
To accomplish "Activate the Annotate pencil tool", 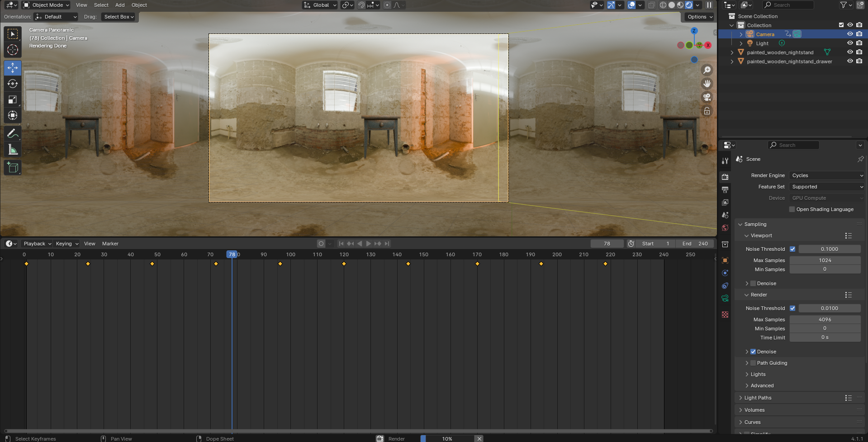I will (x=13, y=133).
